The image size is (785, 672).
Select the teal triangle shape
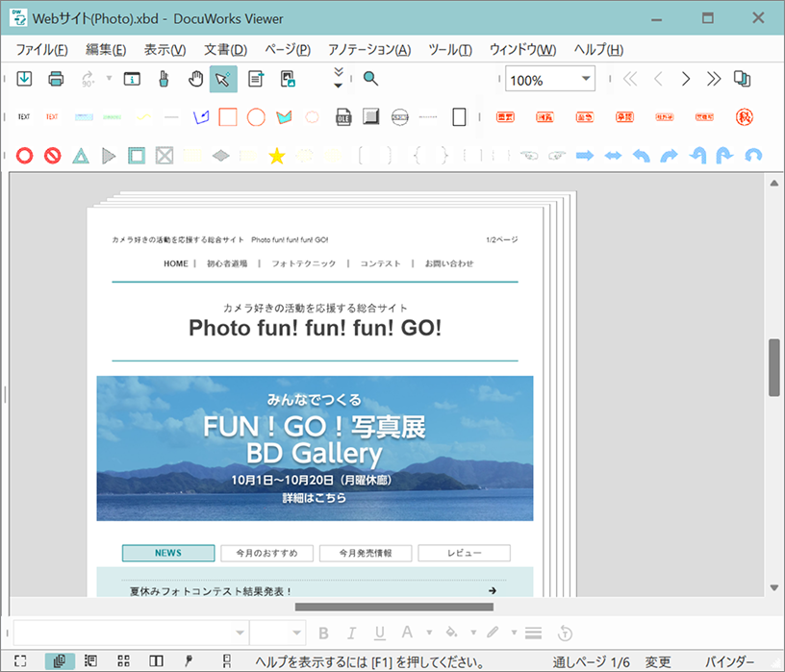(x=81, y=156)
